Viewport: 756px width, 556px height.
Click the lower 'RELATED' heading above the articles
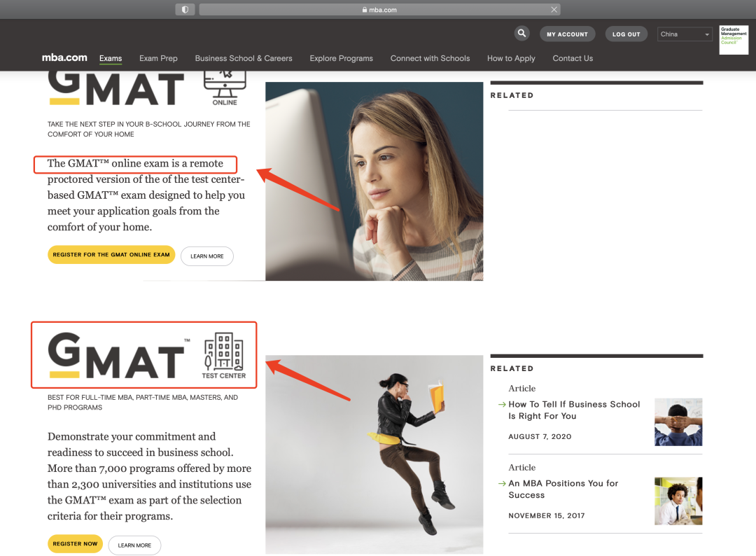click(512, 368)
